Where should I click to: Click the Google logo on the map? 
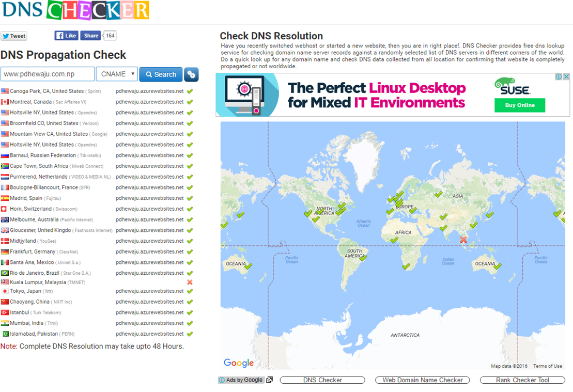click(239, 363)
